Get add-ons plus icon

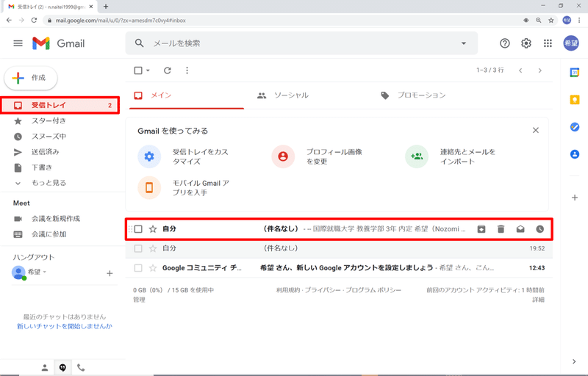click(575, 198)
